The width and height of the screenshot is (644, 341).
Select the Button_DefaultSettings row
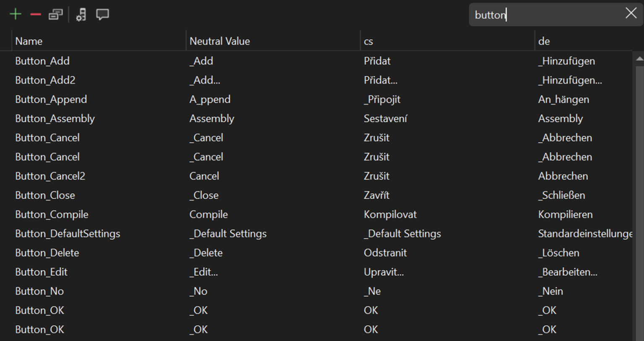68,234
